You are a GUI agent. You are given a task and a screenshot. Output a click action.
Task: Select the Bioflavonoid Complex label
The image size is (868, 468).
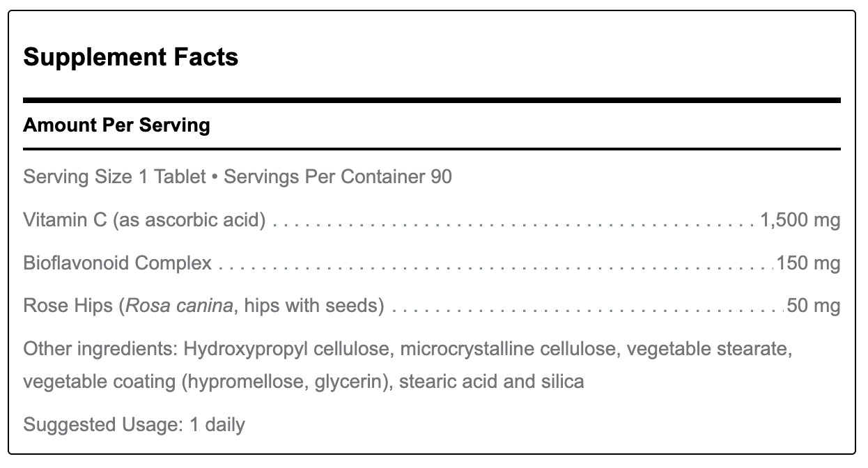coord(118,263)
